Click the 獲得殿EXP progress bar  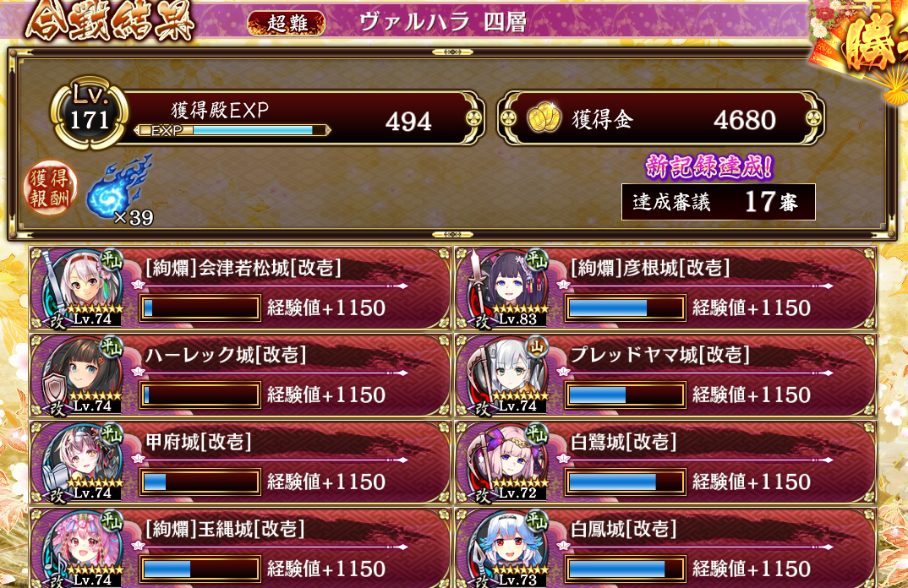point(232,130)
